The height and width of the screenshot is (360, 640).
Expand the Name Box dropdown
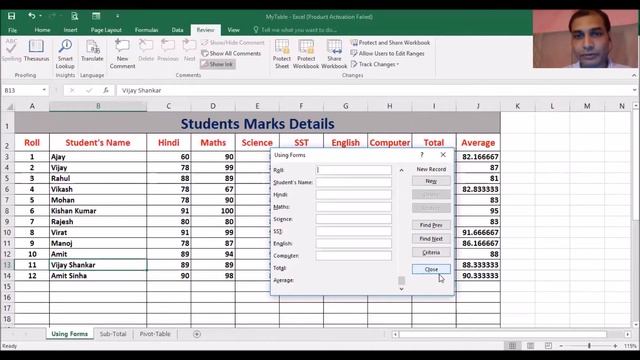[44, 90]
